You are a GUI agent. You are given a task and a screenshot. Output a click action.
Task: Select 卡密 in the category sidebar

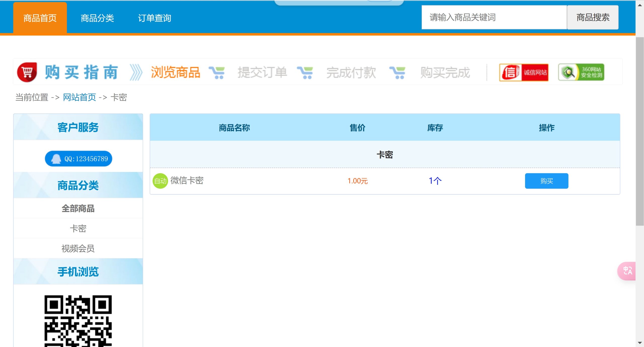[78, 228]
